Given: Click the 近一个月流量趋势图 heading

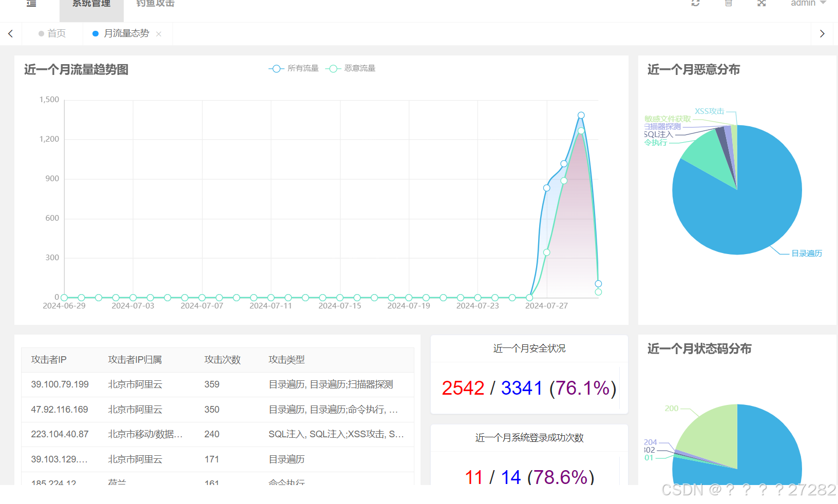Looking at the screenshot, I should point(76,70).
